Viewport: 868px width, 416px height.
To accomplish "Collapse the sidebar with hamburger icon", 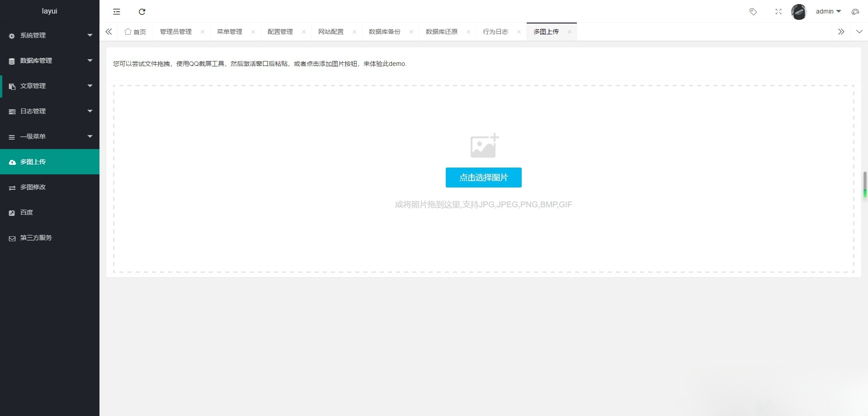I will tap(117, 12).
